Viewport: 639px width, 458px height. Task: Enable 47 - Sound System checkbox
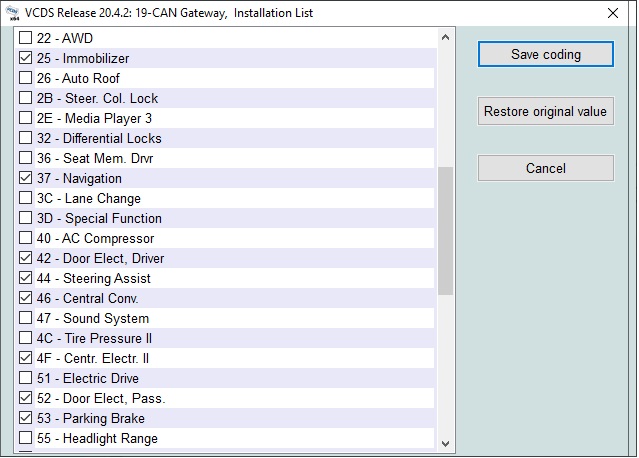tap(25, 318)
